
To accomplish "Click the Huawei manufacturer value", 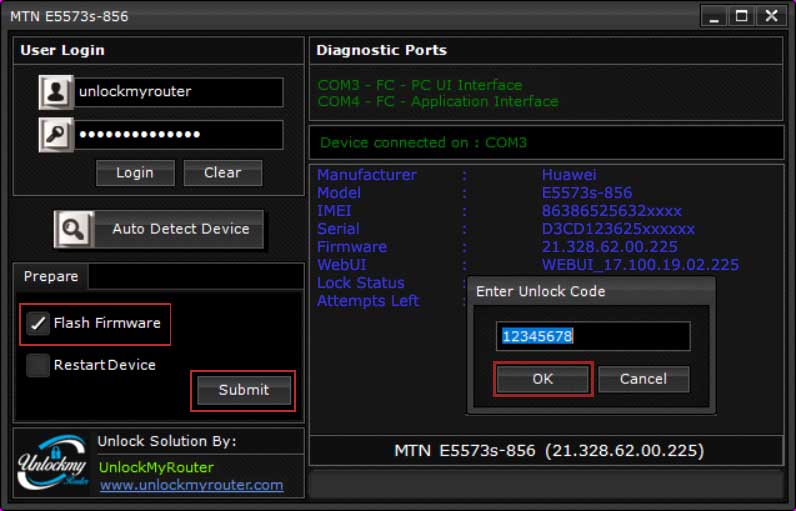I will click(x=569, y=175).
